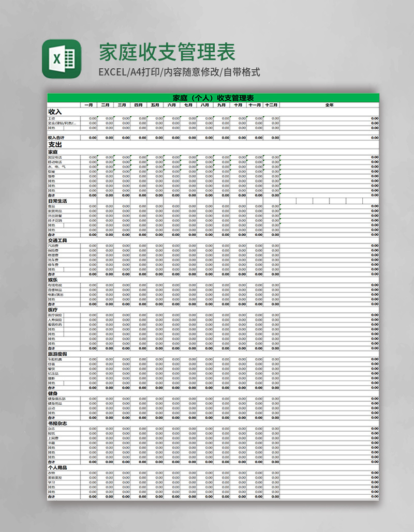
Task: Click the 个人用品 category heading
Action: pos(57,467)
